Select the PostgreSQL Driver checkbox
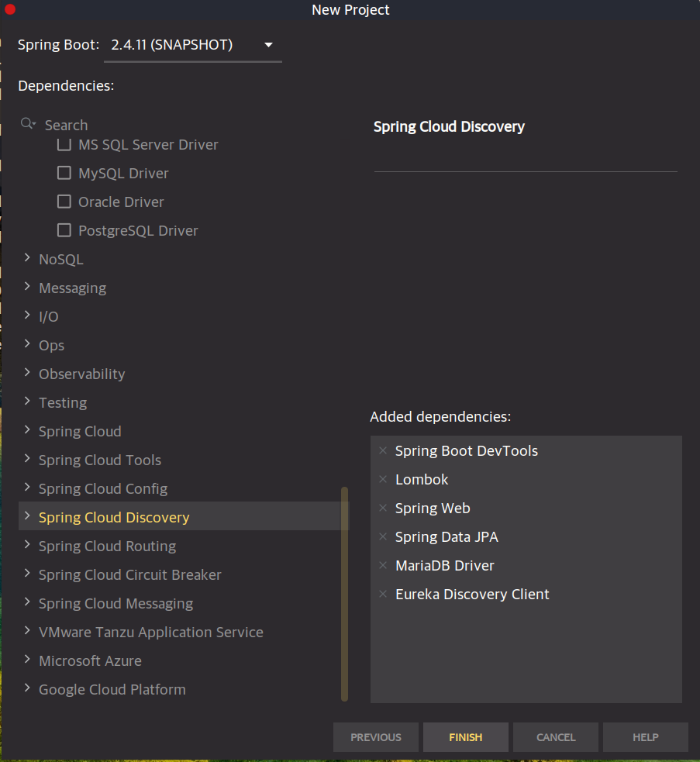Screen dimensions: 700x762 click(64, 229)
